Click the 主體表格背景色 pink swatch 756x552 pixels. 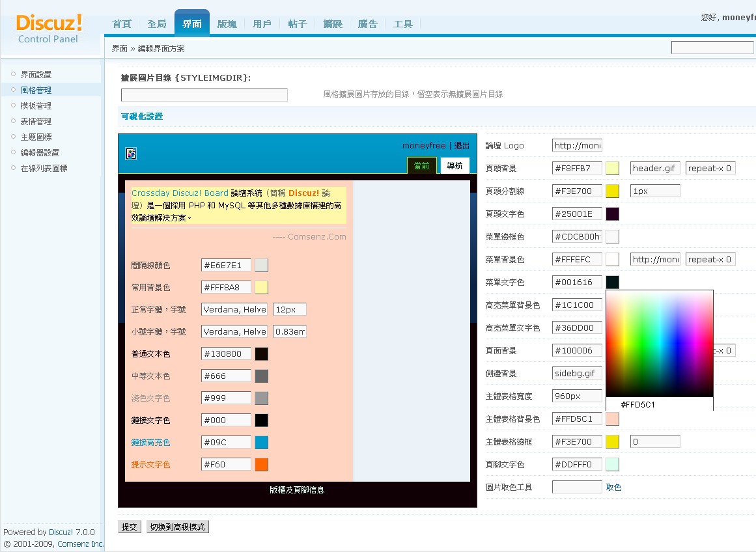click(612, 419)
